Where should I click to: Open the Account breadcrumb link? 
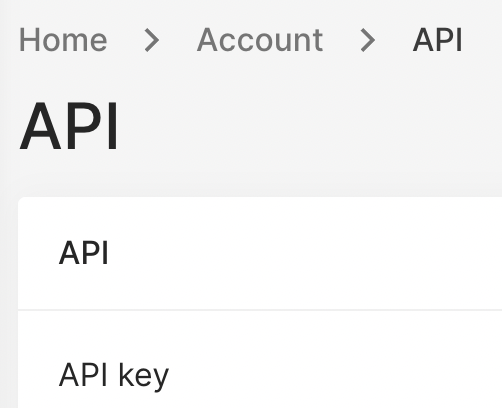coord(260,40)
